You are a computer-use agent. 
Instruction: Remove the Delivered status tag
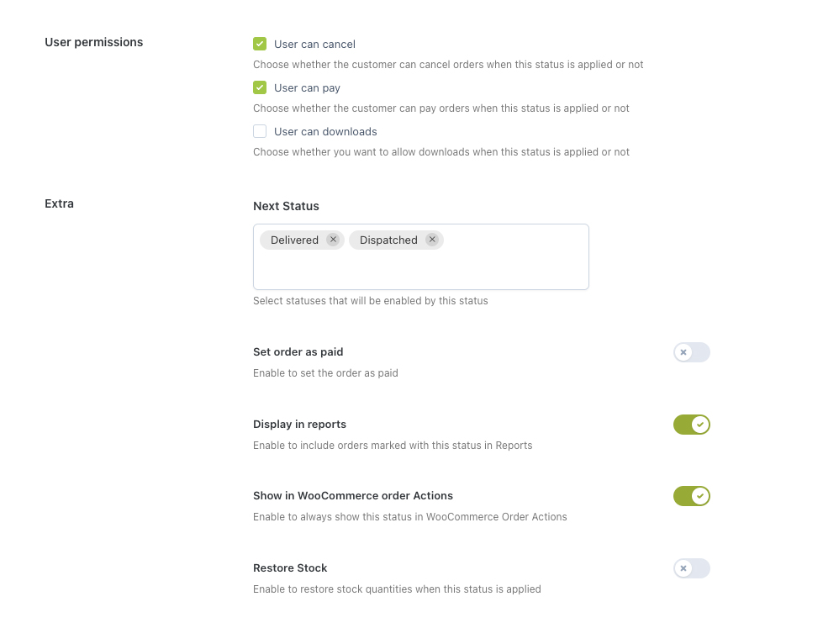(333, 240)
